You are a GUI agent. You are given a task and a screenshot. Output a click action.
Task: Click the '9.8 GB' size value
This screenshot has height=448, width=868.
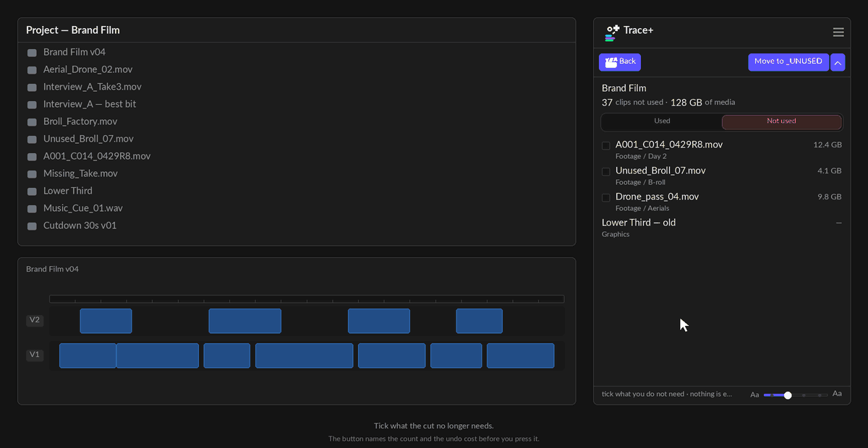point(830,197)
